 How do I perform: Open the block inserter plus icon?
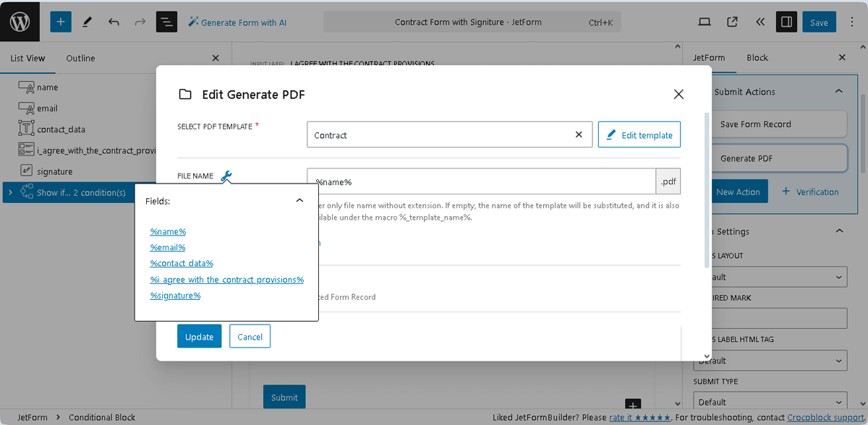click(x=60, y=21)
